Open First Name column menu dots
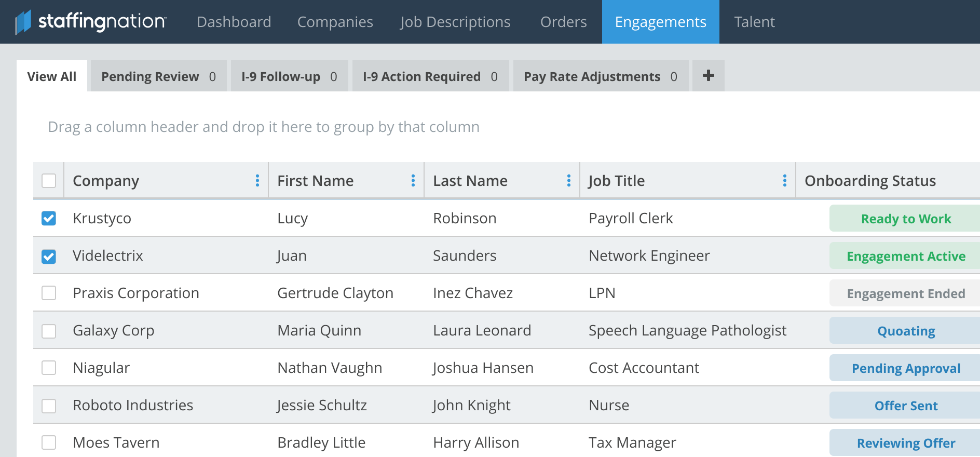Image resolution: width=980 pixels, height=457 pixels. (413, 180)
